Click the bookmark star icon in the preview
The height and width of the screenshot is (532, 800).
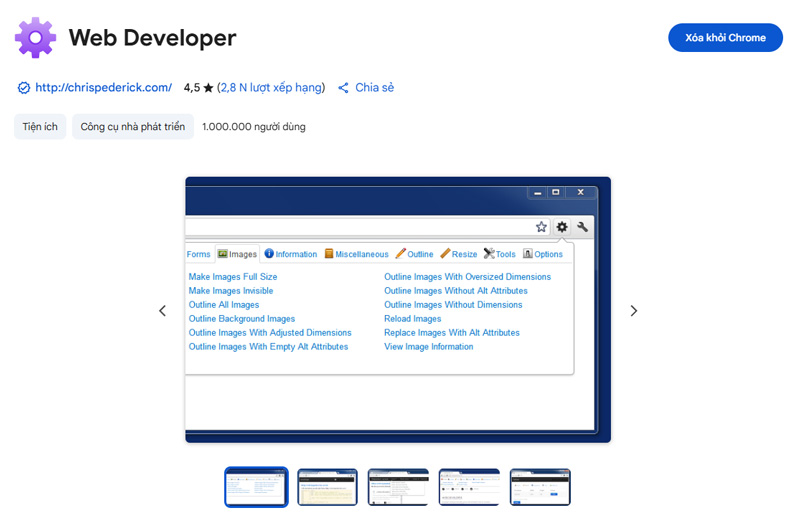click(541, 227)
